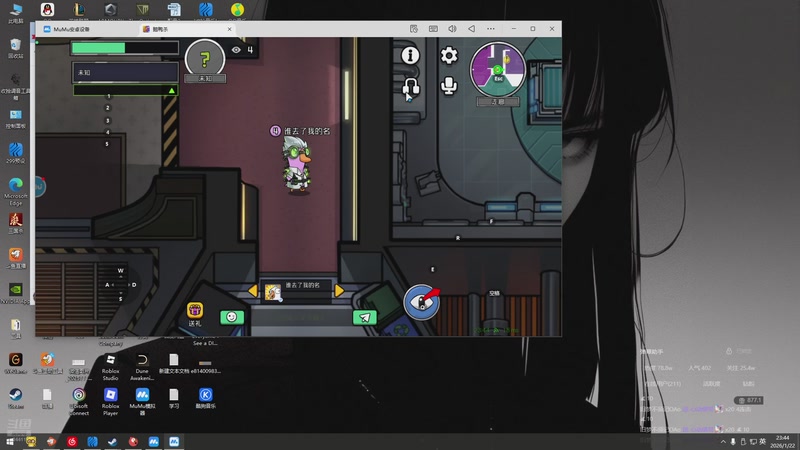Open QQ Music green desktop icon
This screenshot has width=800, height=450.
tap(237, 10)
